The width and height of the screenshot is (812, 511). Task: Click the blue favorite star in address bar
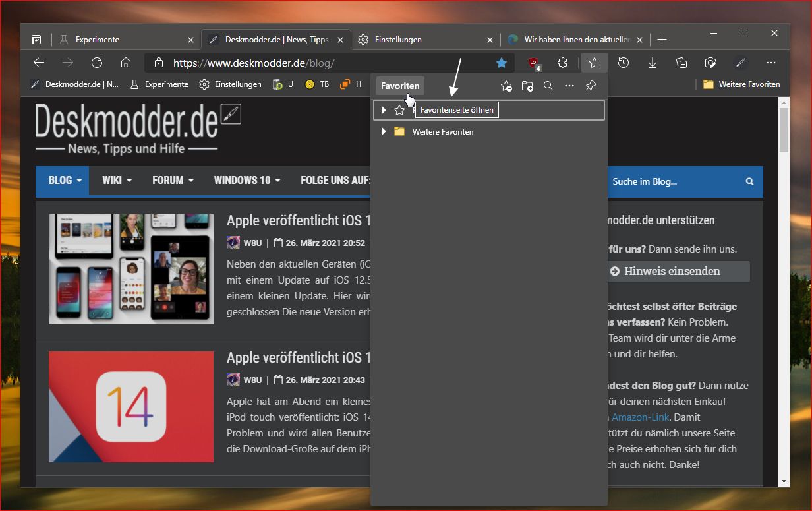(502, 63)
